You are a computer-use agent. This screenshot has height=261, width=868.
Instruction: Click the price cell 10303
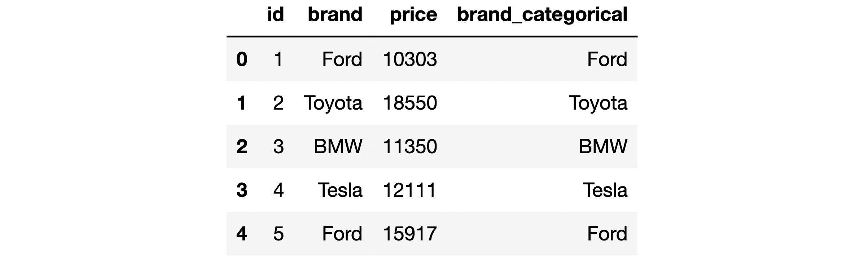pyautogui.click(x=410, y=59)
